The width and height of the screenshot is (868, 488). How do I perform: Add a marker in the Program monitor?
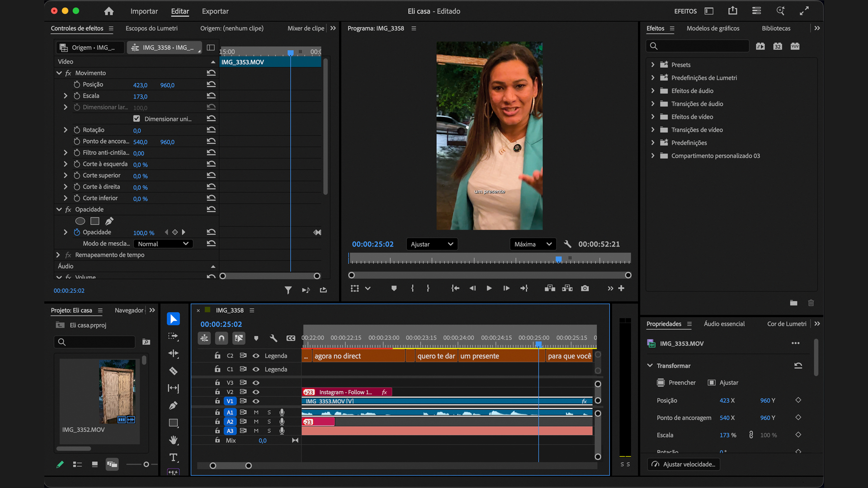tap(393, 288)
